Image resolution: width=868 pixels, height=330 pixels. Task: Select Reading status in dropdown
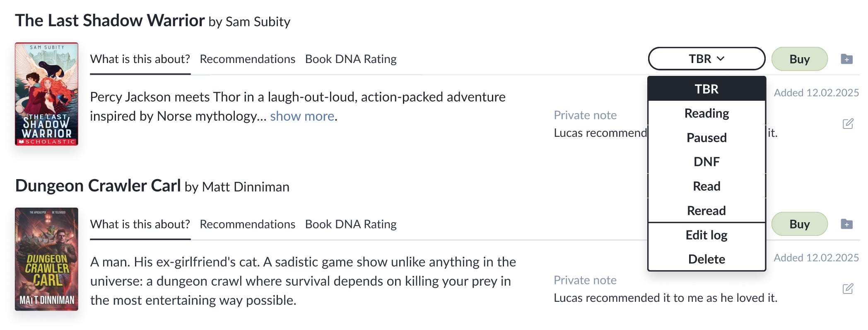pos(706,113)
